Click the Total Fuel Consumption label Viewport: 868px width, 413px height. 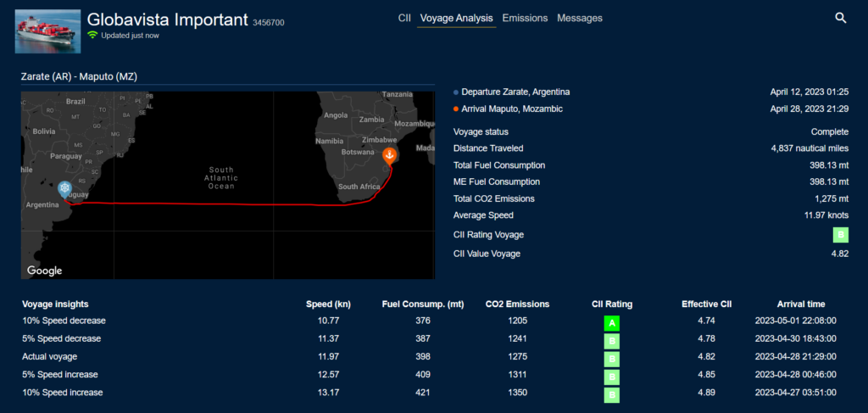click(499, 165)
